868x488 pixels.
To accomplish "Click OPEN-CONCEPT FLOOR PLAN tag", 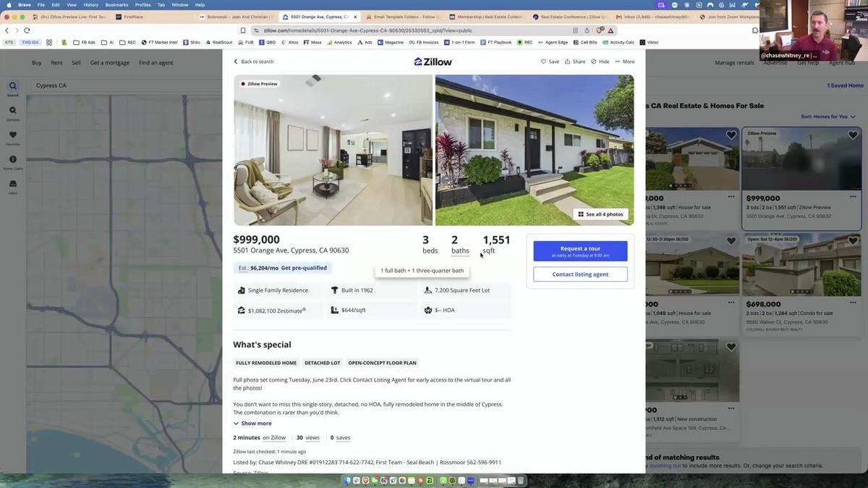I will click(382, 363).
